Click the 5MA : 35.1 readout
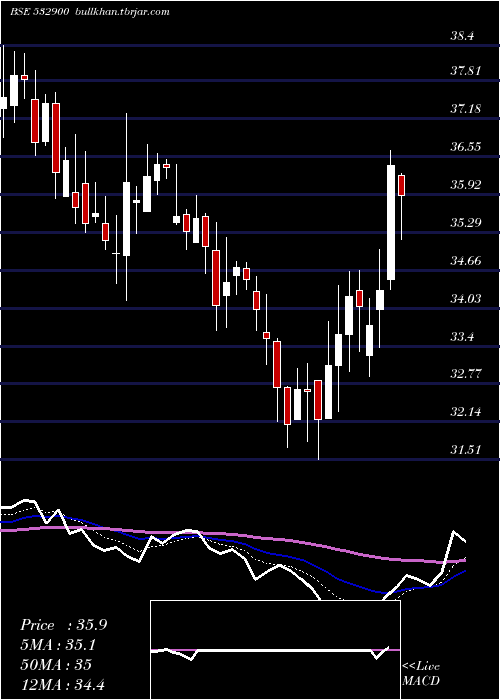This screenshot has width=500, height=700. coord(58,645)
